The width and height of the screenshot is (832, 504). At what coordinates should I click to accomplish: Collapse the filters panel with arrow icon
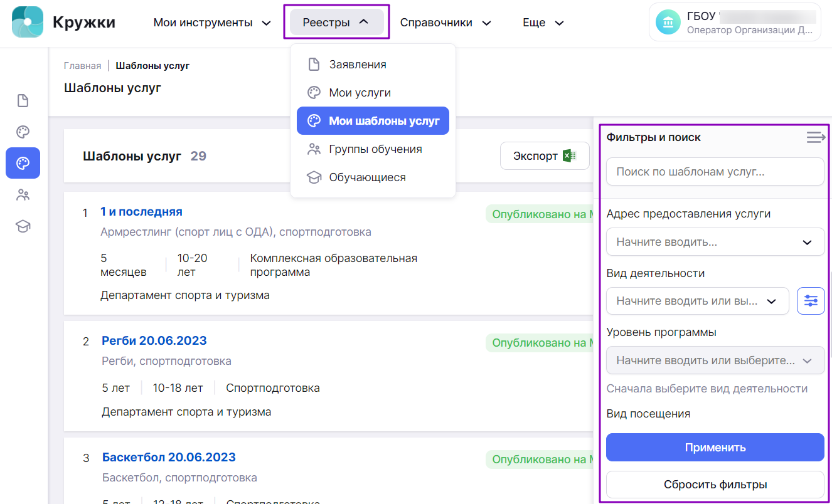tap(816, 137)
